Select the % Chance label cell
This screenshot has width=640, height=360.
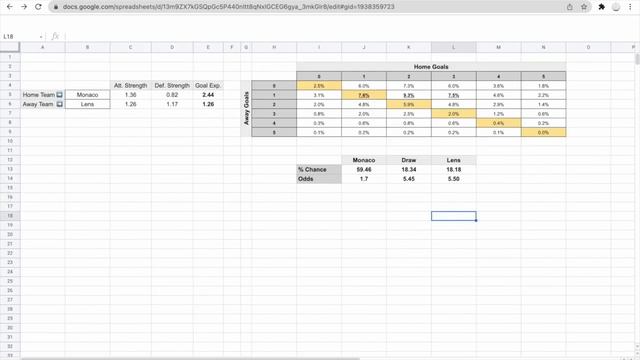pyautogui.click(x=319, y=169)
